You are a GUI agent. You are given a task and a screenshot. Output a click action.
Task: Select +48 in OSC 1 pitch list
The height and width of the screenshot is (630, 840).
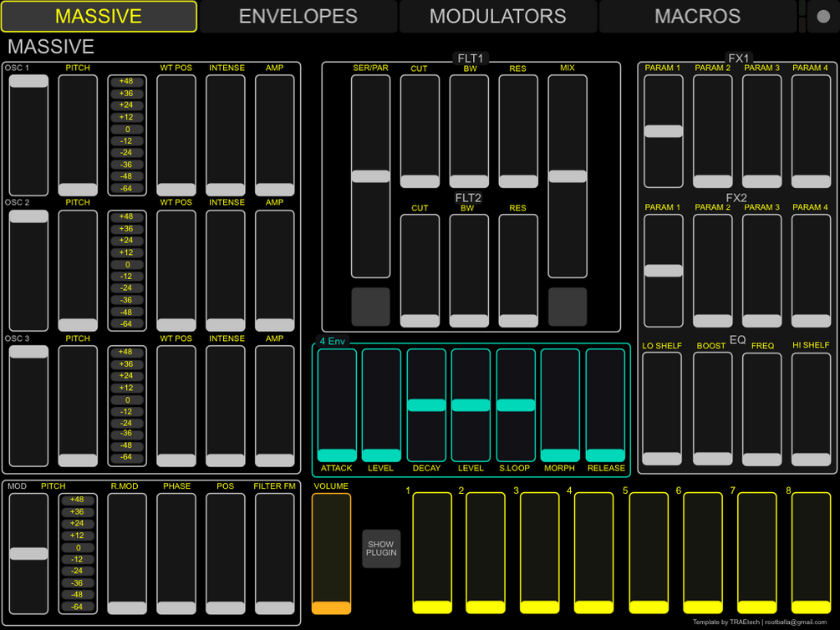(127, 81)
